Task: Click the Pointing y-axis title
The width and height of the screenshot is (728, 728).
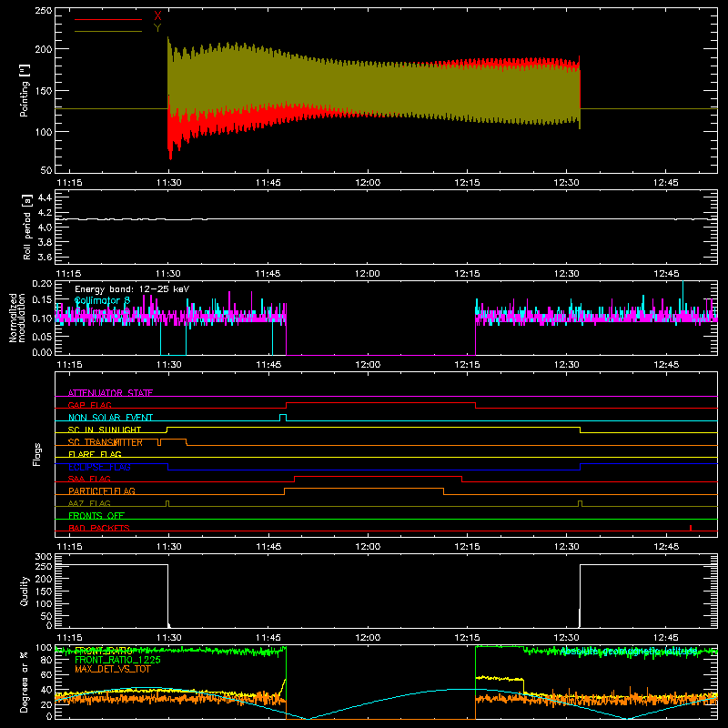Action: point(25,90)
